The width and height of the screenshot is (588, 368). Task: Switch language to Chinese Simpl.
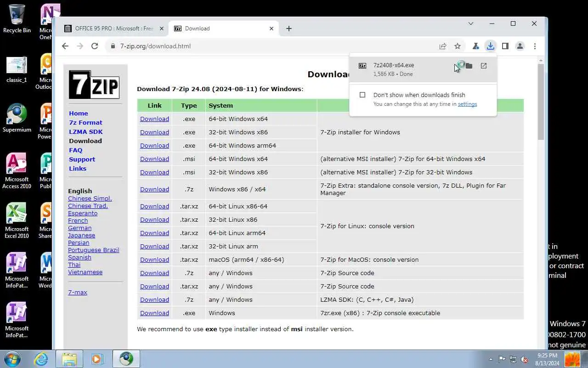[90, 198]
